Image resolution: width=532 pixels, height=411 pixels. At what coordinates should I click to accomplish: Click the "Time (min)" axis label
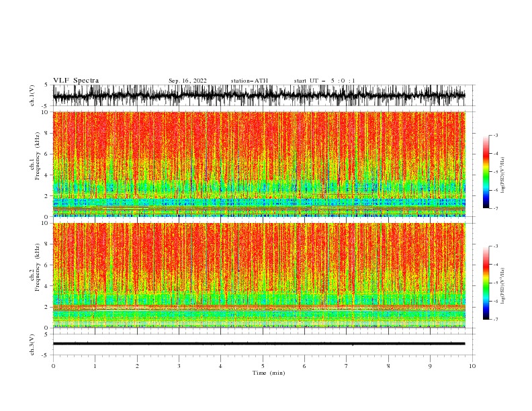coord(269,373)
